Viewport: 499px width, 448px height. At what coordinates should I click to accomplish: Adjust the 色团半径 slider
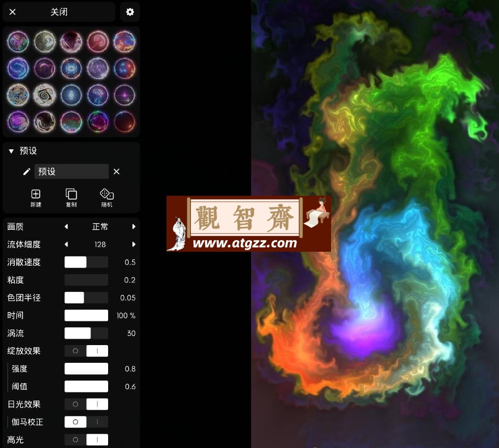click(x=86, y=298)
